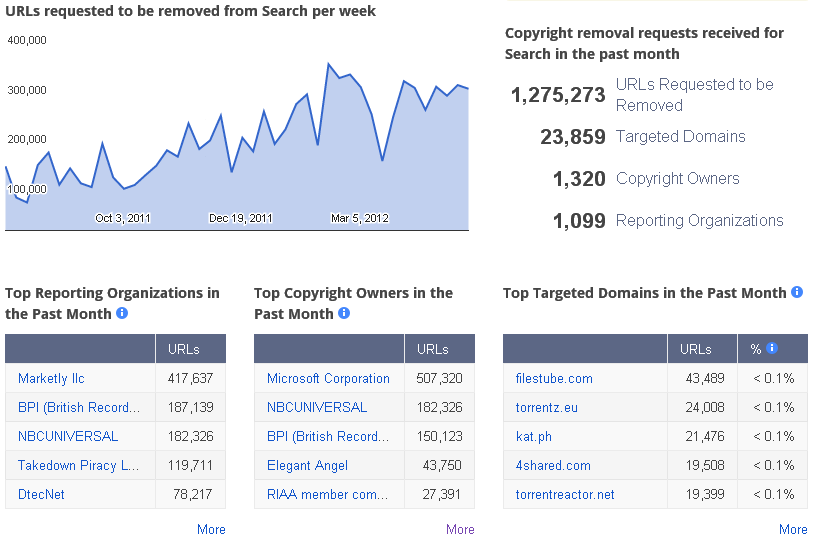Click More under copyright owners table

pos(460,530)
